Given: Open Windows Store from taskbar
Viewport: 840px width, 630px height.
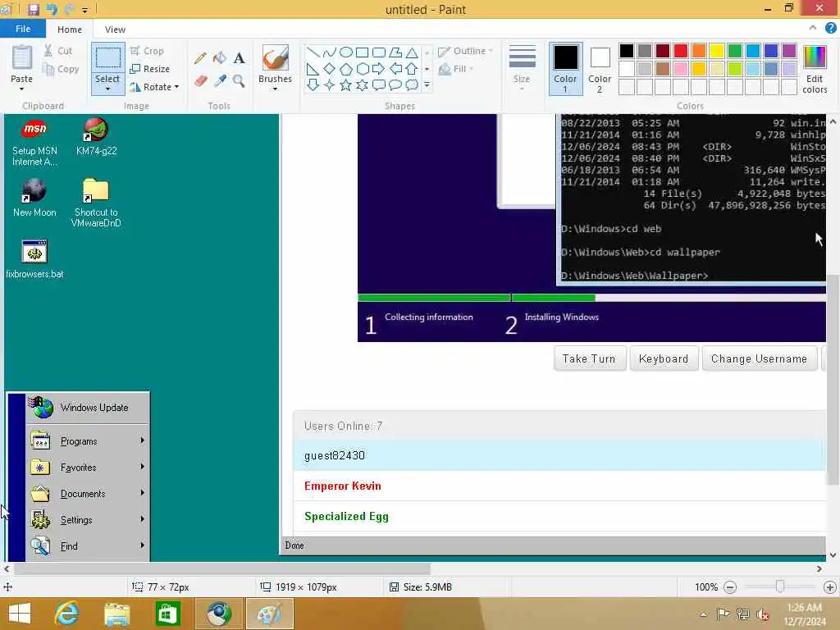Looking at the screenshot, I should (x=167, y=614).
